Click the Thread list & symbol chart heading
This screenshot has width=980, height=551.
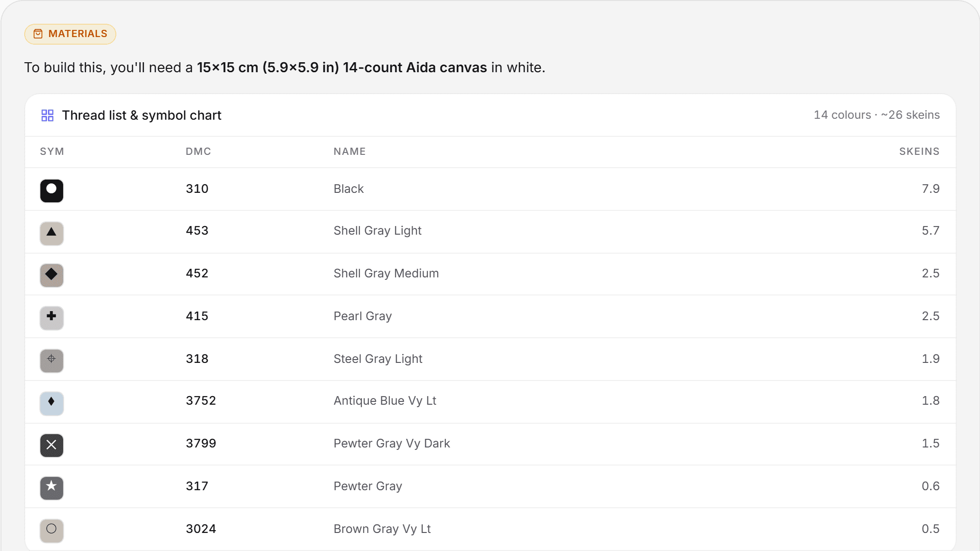[141, 115]
